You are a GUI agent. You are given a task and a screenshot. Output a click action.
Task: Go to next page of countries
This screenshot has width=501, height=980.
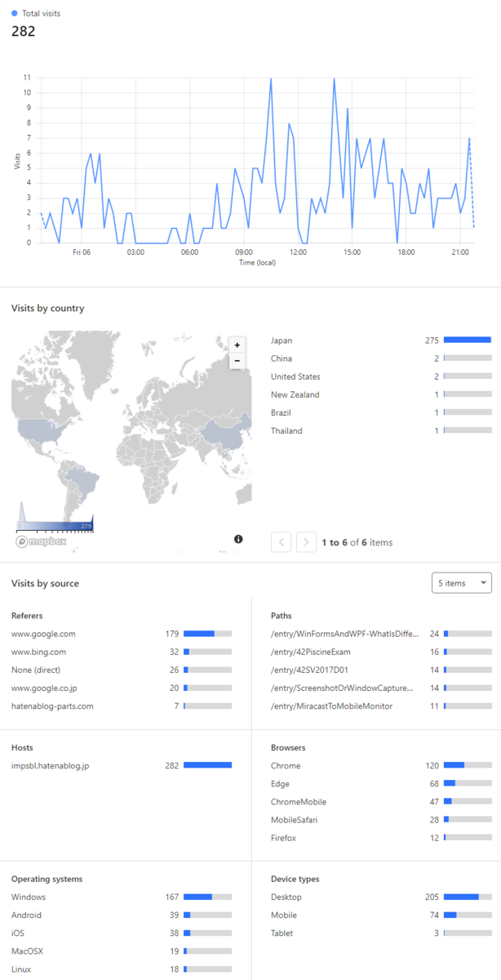coord(307,541)
